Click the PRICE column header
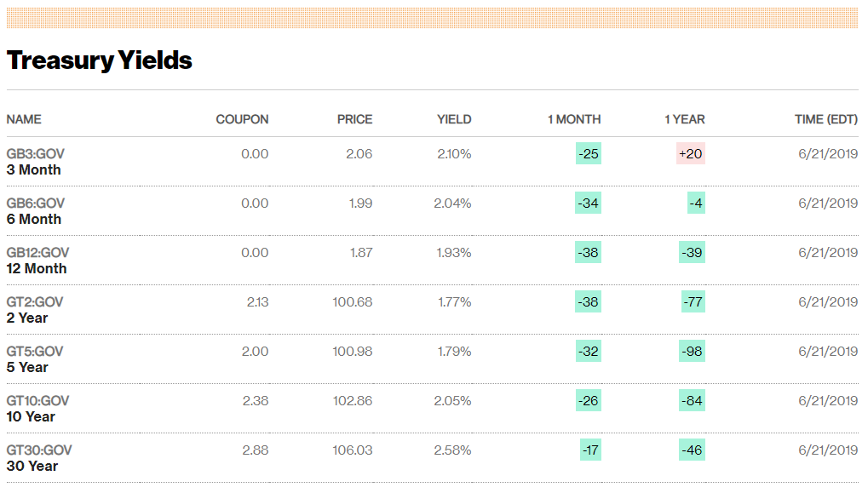868x493 pixels. [x=354, y=119]
